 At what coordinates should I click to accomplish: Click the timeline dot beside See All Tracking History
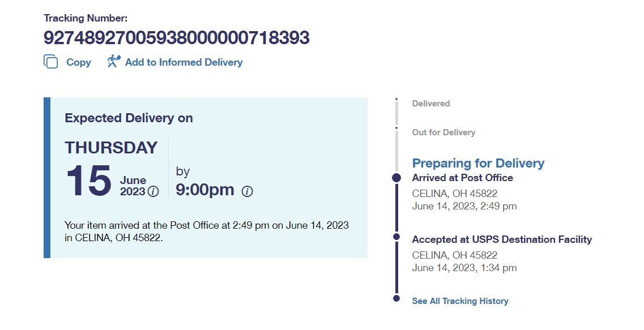396,298
